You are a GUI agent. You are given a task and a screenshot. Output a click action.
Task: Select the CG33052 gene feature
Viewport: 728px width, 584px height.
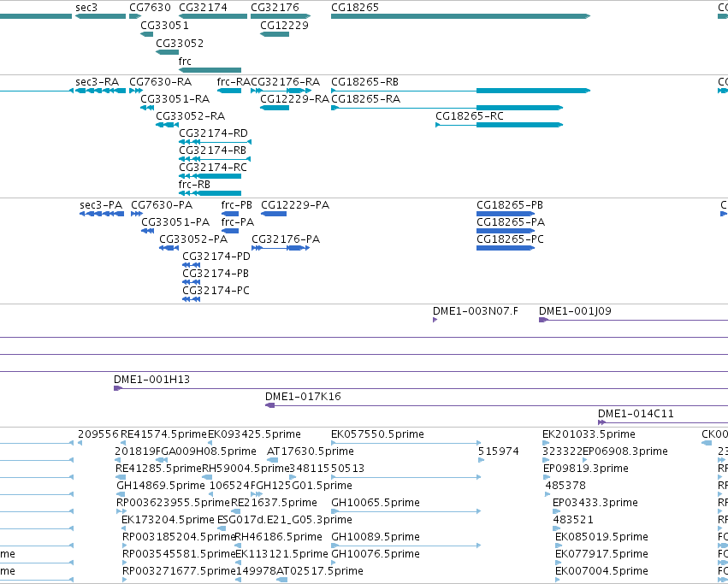pyautogui.click(x=167, y=52)
